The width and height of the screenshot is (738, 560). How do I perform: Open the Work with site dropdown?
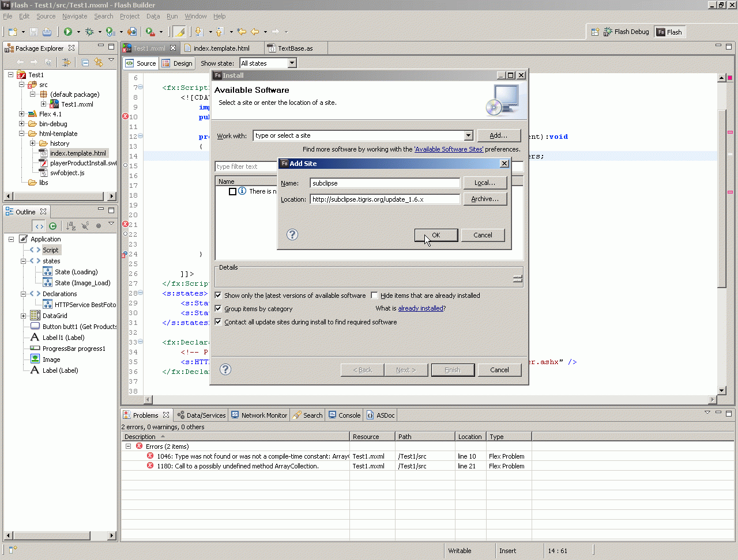coord(468,135)
